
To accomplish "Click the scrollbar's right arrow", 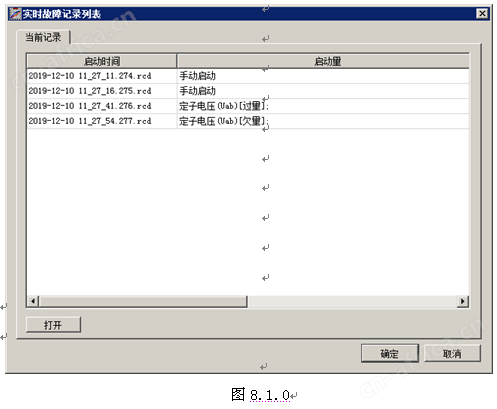I will tap(463, 301).
